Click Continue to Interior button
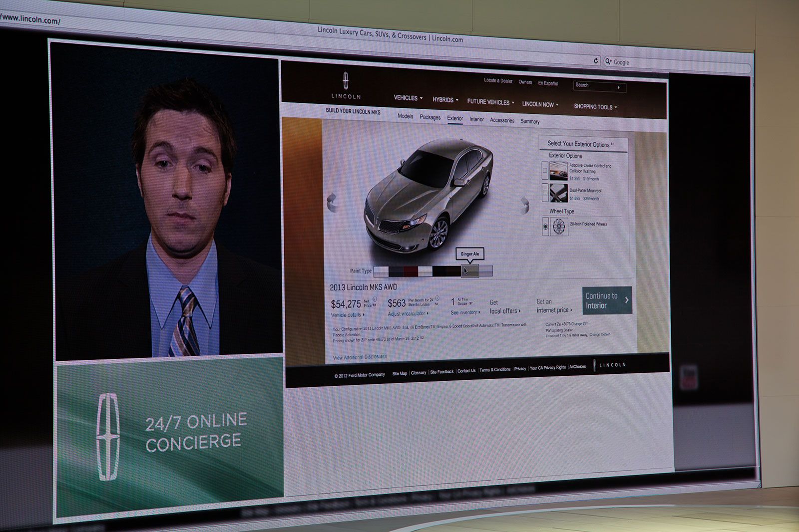The width and height of the screenshot is (799, 532). 607,300
